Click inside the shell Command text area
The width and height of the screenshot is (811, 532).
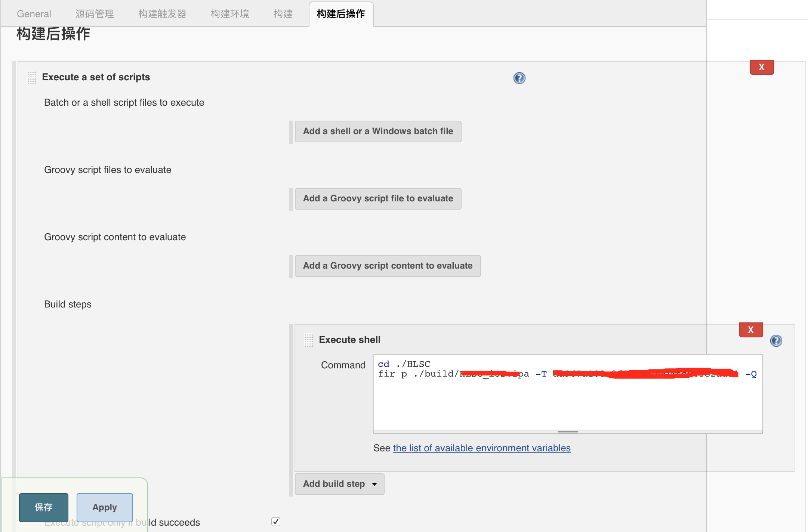[568, 403]
